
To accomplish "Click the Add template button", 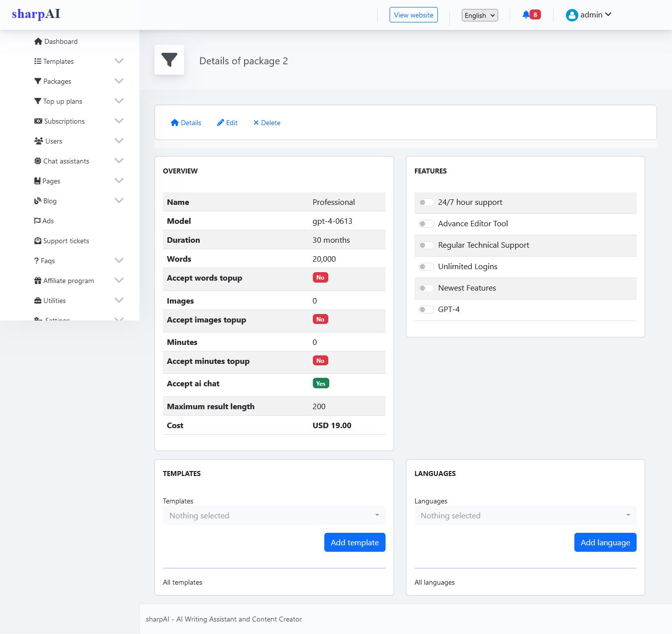I will pos(355,542).
